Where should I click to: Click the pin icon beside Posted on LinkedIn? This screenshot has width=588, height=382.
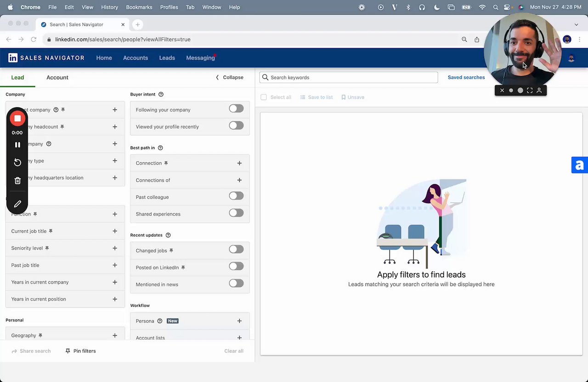click(x=183, y=268)
